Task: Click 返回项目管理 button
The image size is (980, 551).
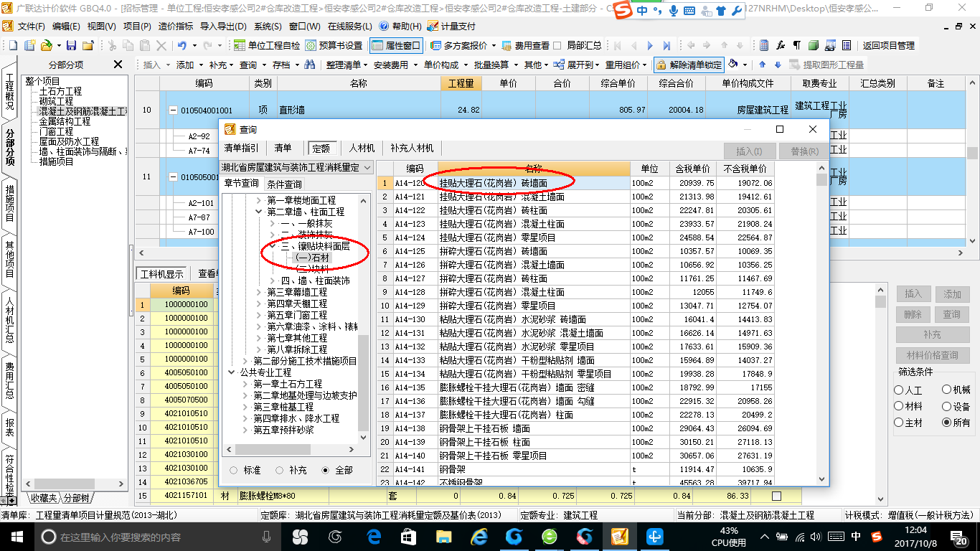Action: point(888,45)
